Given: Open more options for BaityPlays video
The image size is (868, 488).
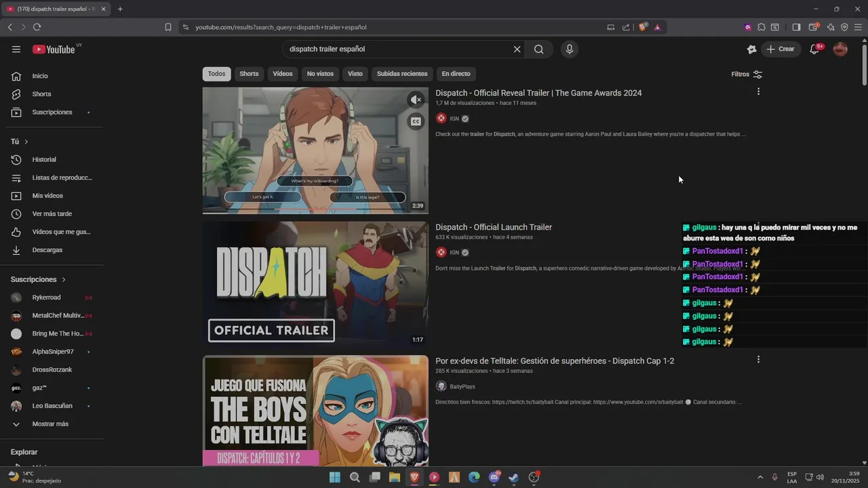Looking at the screenshot, I should pyautogui.click(x=758, y=359).
